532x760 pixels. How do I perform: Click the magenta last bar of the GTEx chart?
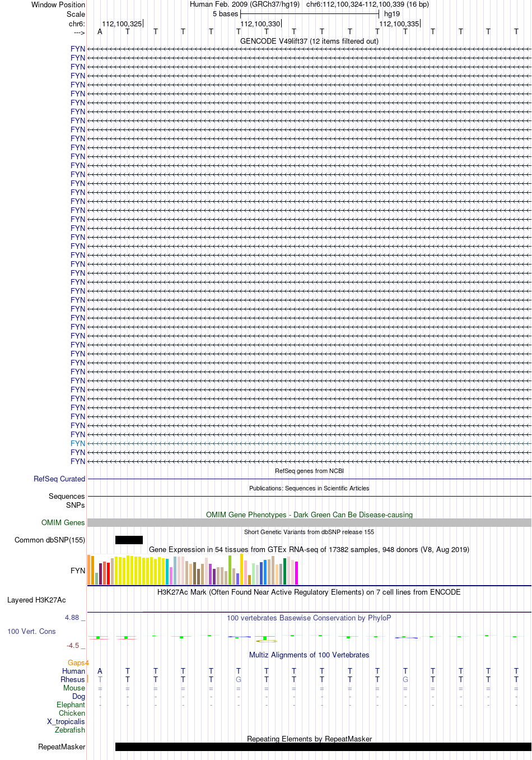click(297, 573)
